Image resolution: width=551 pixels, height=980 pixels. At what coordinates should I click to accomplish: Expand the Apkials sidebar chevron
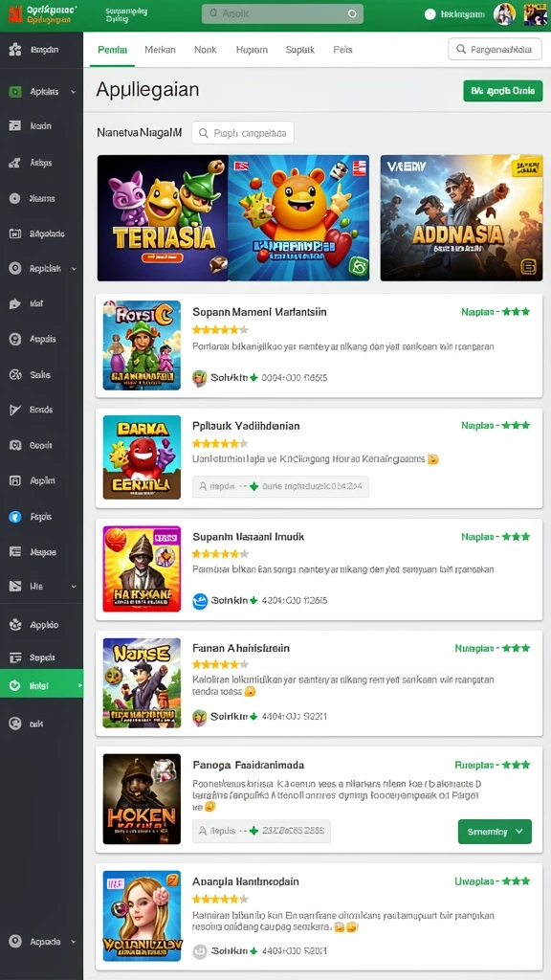73,92
